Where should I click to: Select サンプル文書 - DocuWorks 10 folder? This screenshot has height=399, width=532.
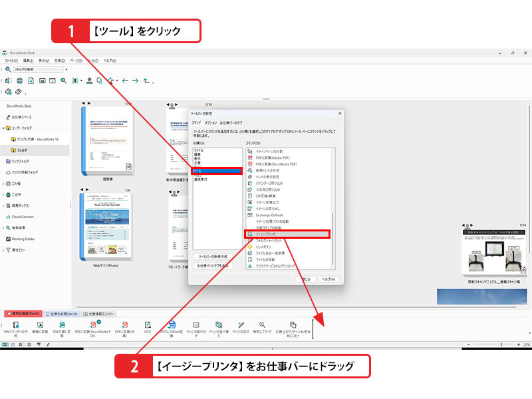tap(38, 139)
